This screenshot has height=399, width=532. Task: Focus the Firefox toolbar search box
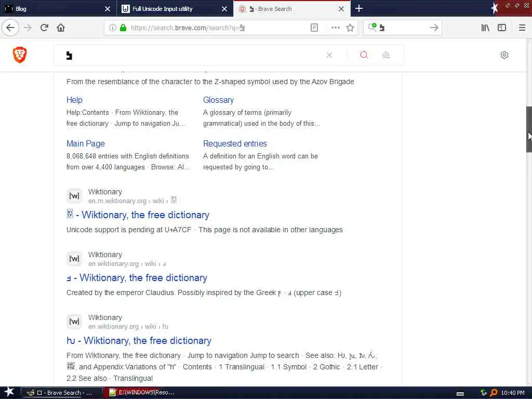(x=404, y=28)
